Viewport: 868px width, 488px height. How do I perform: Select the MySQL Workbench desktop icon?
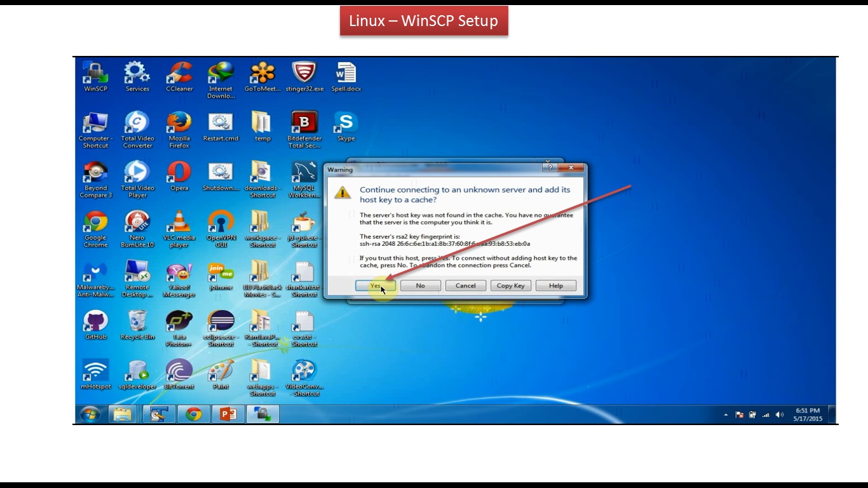click(x=304, y=180)
